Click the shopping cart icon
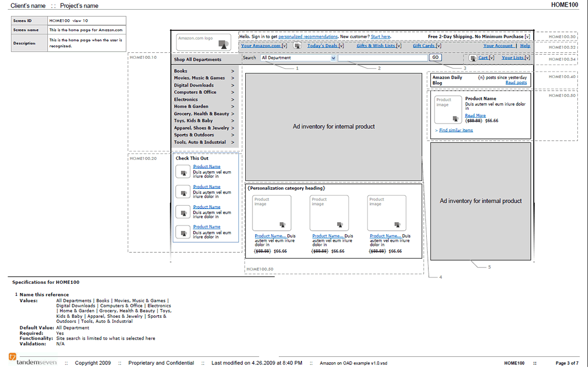The image size is (588, 370). coord(473,58)
